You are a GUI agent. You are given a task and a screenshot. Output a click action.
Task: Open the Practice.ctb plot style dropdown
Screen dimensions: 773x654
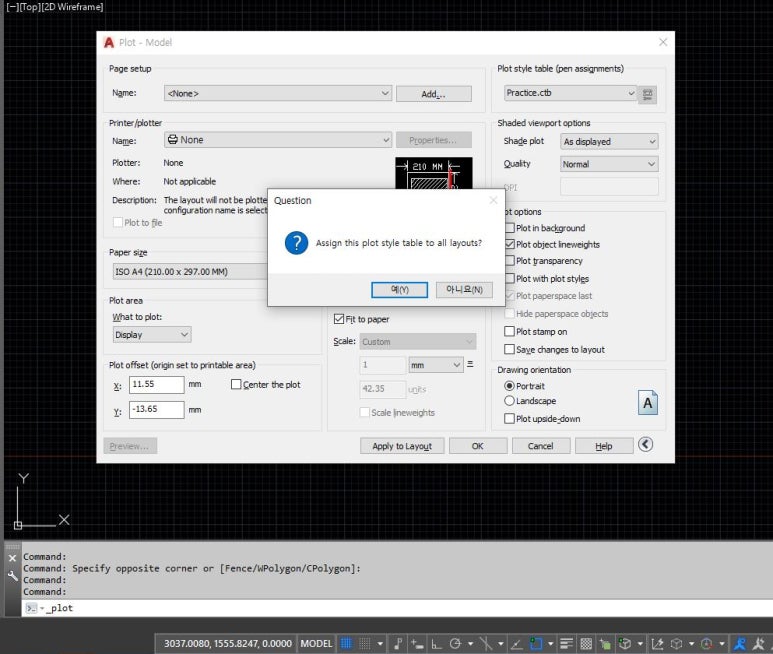570,93
